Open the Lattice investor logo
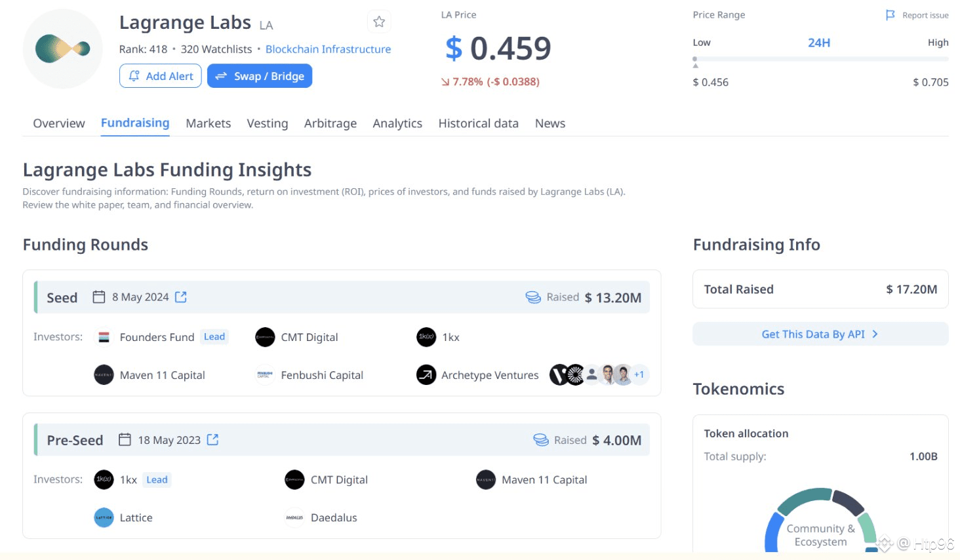This screenshot has width=960, height=560. [x=104, y=517]
